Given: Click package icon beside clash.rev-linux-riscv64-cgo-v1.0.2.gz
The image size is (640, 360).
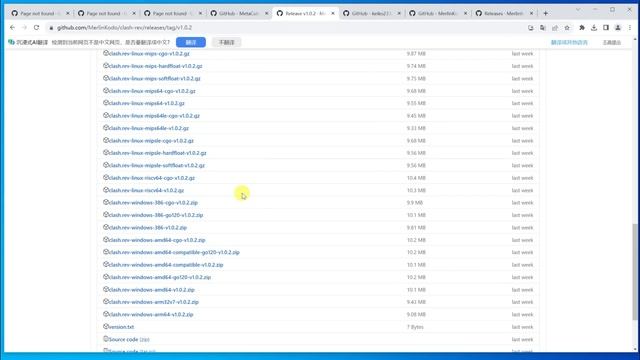Looking at the screenshot, I should pos(106,178).
